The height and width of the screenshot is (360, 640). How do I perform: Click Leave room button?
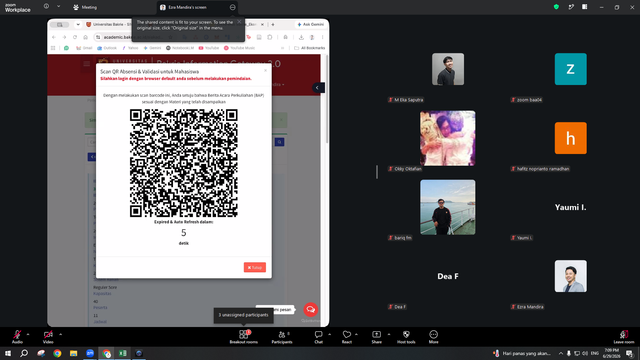tap(624, 337)
